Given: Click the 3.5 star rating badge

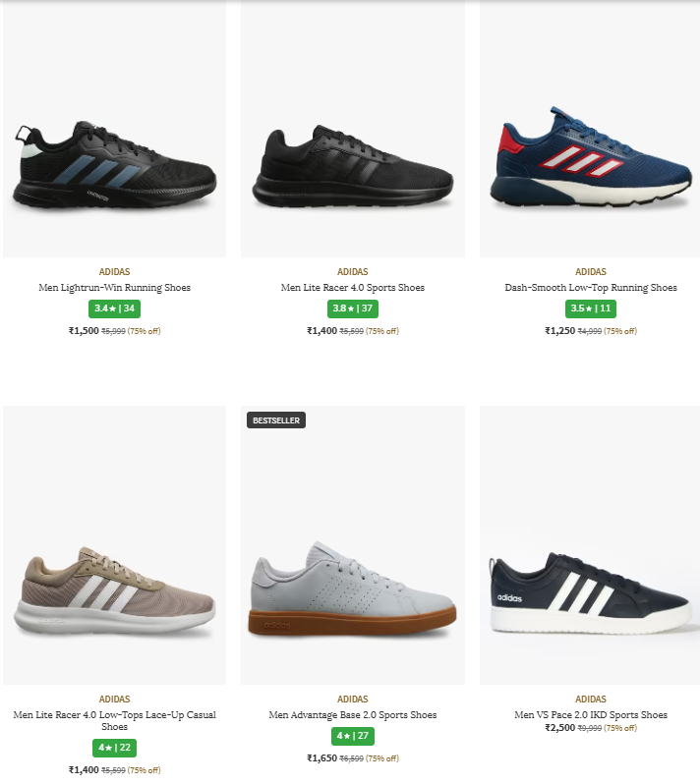Looking at the screenshot, I should coord(591,308).
